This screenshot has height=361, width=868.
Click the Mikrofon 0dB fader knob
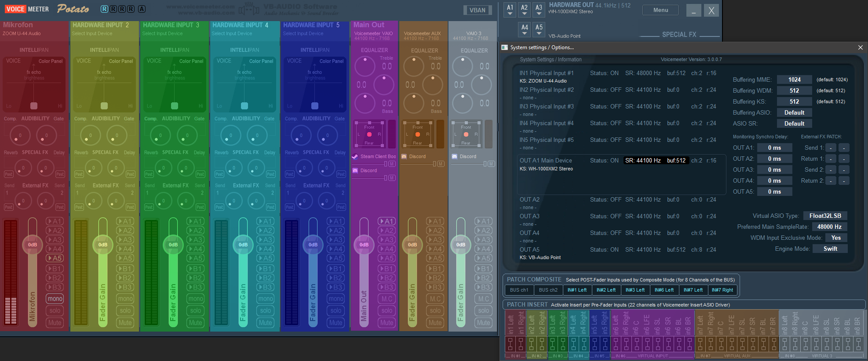click(x=33, y=245)
